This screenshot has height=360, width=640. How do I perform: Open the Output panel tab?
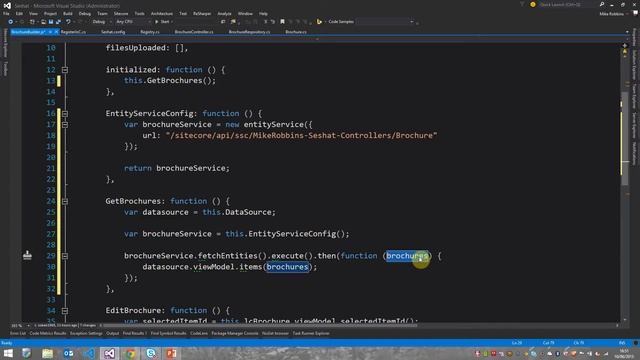113,333
